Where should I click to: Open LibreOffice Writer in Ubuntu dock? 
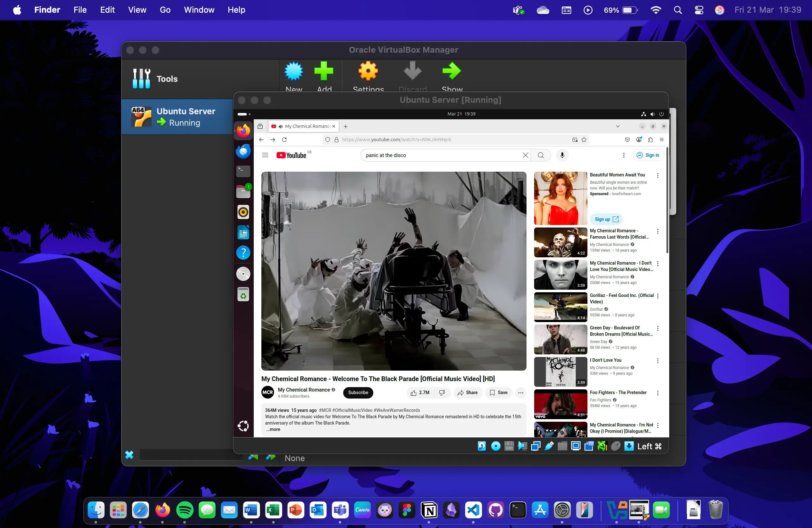[x=243, y=233]
